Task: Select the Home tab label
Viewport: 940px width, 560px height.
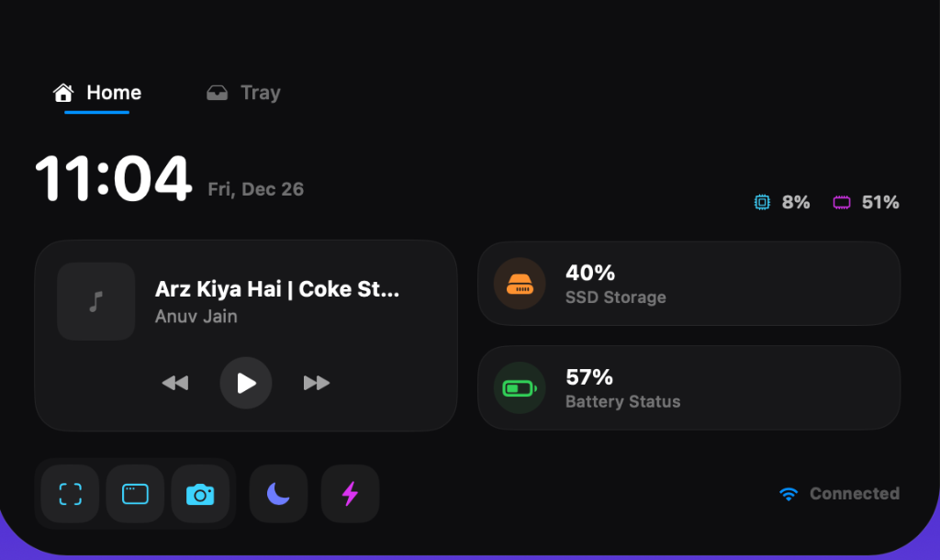Action: [114, 93]
